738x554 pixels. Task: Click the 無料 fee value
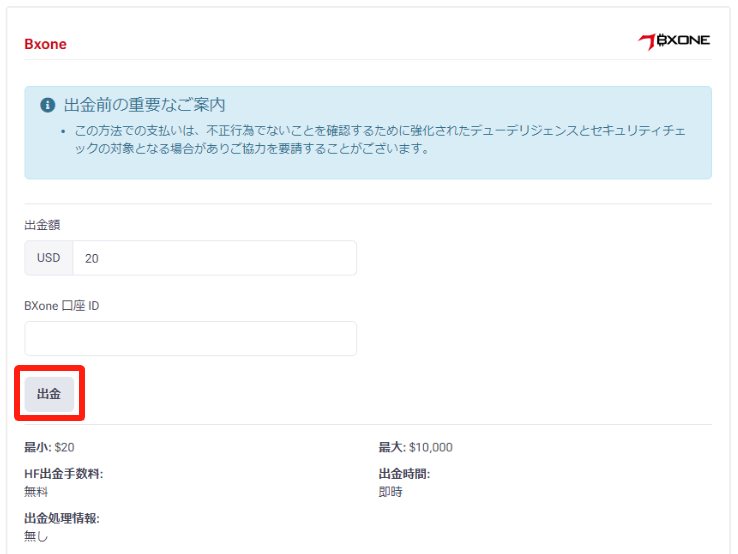pyautogui.click(x=36, y=491)
